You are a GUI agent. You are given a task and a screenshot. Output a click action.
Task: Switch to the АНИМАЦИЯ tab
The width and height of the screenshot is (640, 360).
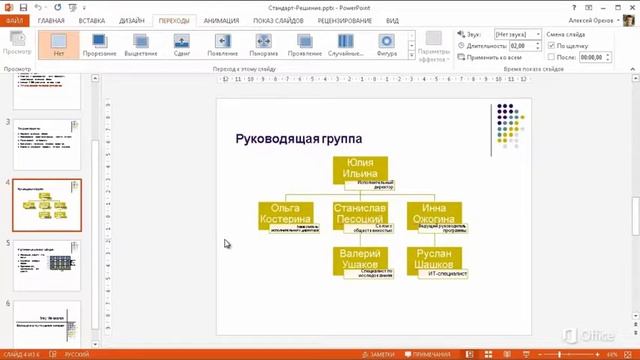221,20
